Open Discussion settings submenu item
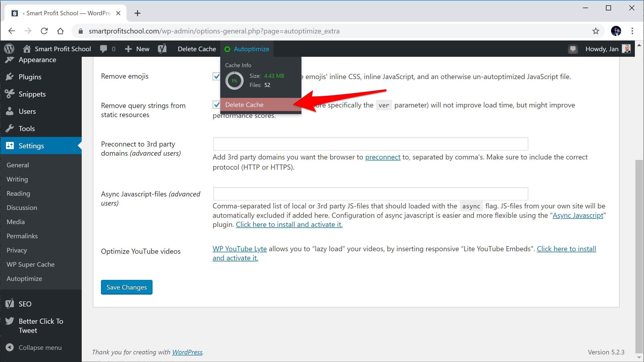The width and height of the screenshot is (644, 362). pyautogui.click(x=22, y=208)
